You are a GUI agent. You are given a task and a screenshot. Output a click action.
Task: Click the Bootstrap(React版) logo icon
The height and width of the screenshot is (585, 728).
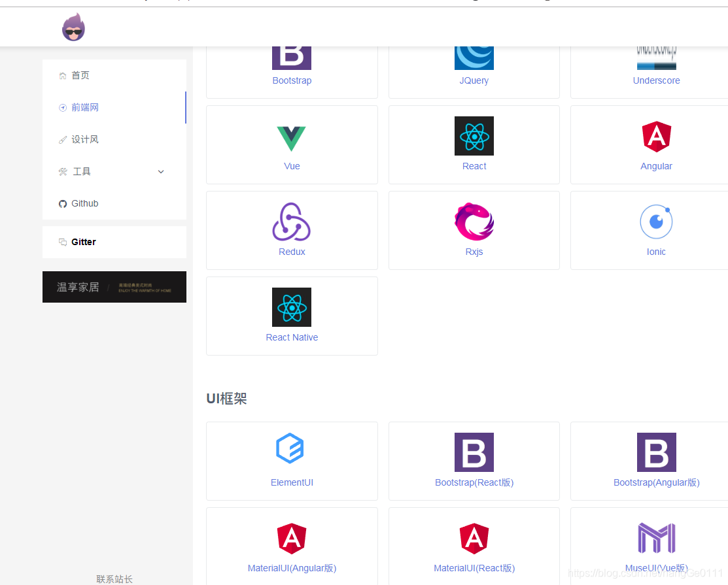pyautogui.click(x=474, y=452)
